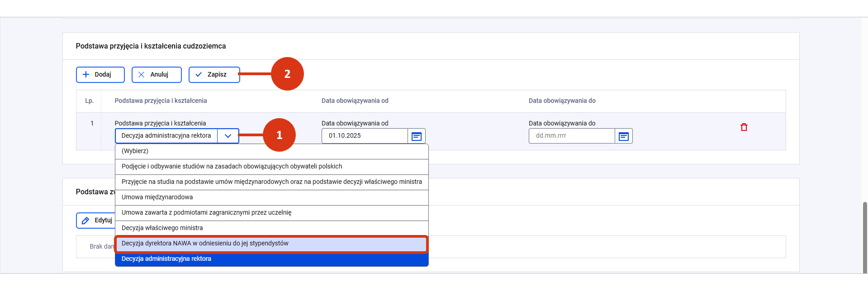
Task: Click the Lp. column header
Action: pos(90,101)
